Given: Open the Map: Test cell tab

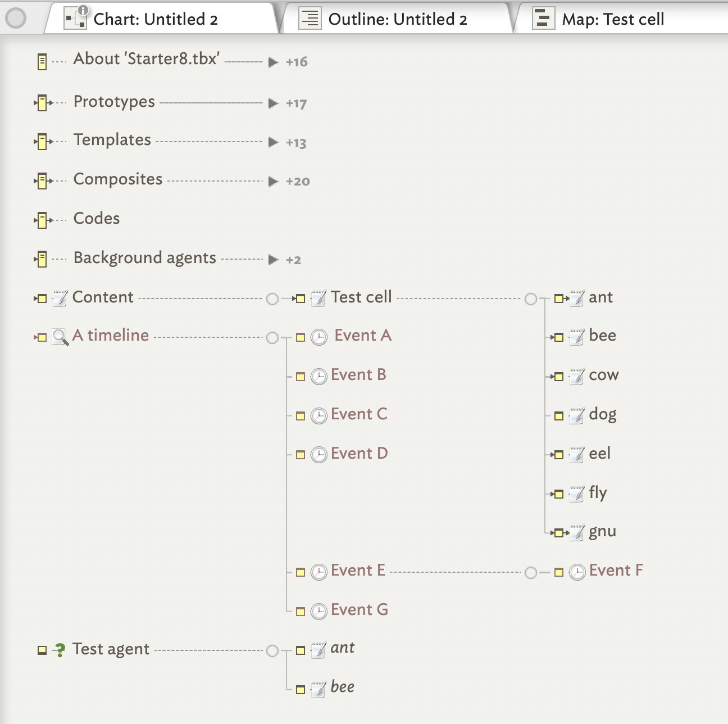Looking at the screenshot, I should [612, 19].
